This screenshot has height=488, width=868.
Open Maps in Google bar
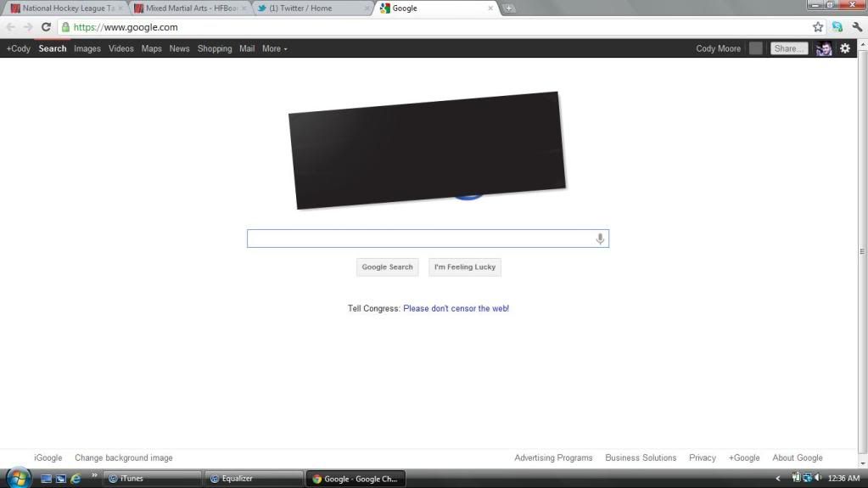[151, 48]
